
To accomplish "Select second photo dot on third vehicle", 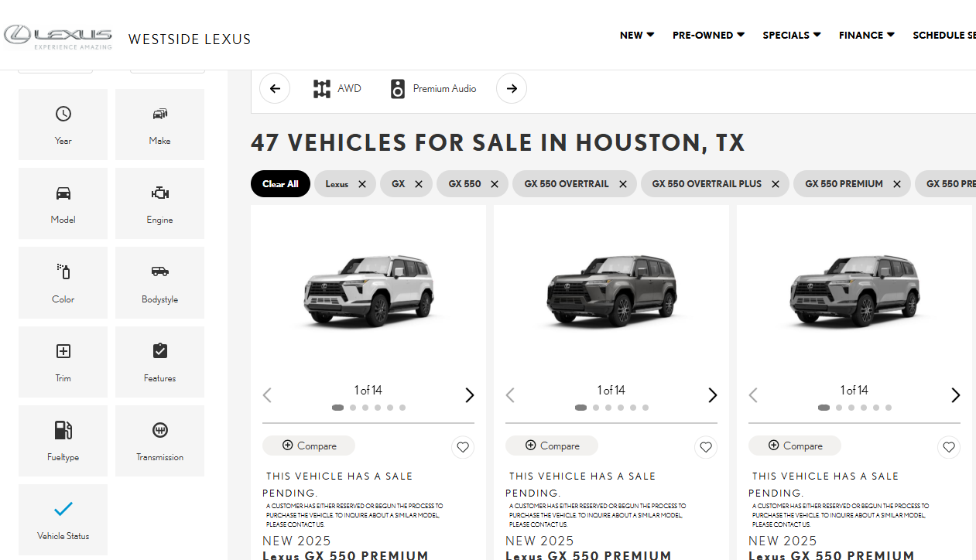I will tap(839, 408).
